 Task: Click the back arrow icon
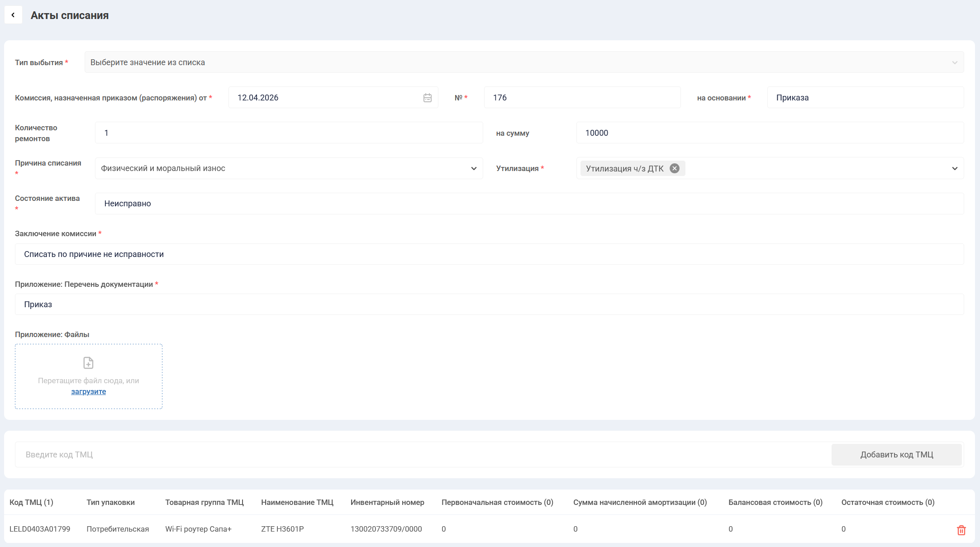point(13,15)
